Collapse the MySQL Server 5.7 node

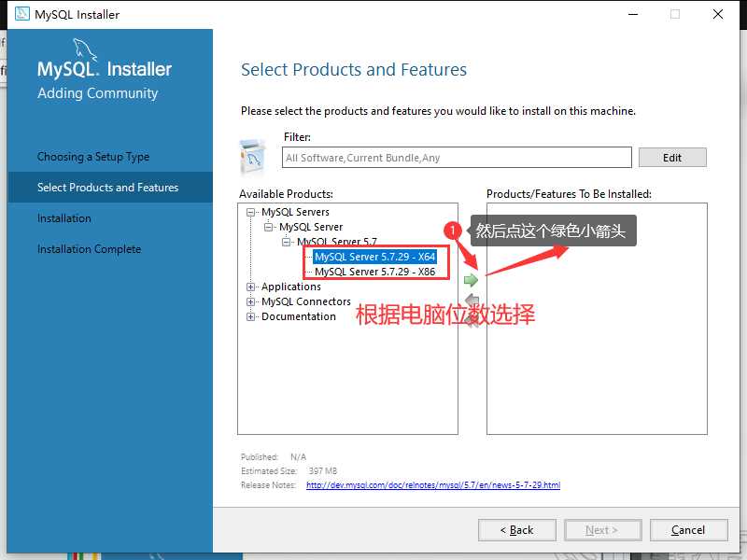286,242
